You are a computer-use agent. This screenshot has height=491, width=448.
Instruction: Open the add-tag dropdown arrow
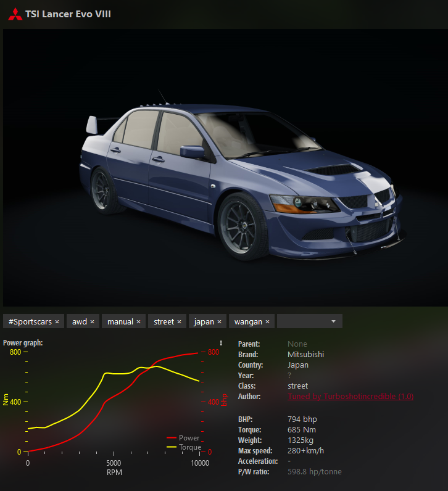[333, 321]
